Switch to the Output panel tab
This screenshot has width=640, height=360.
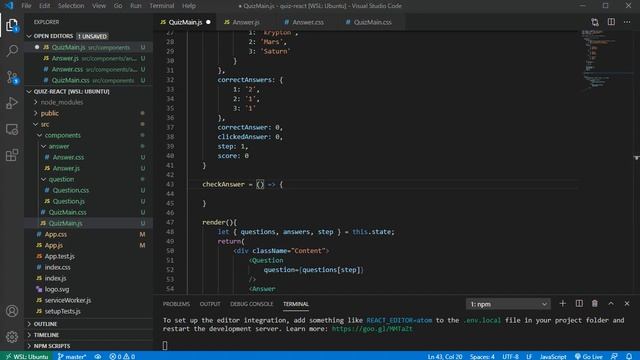210,304
